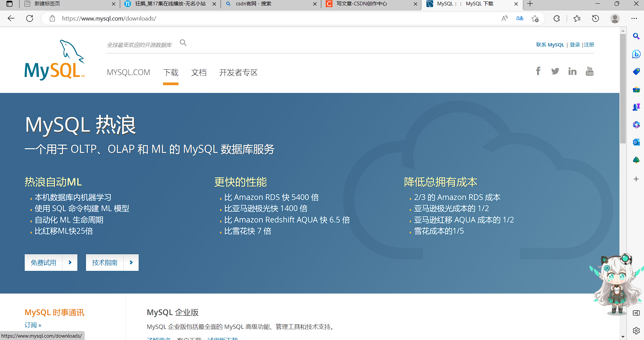This screenshot has width=644, height=340.
Task: Open a new tab with plus button
Action: [530, 4]
